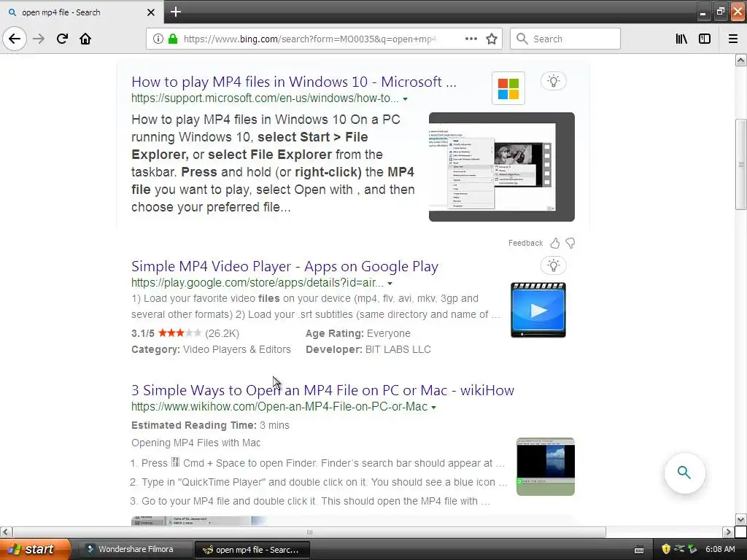Click lightbulb icon beside Google Play result
The image size is (747, 560).
(x=553, y=265)
